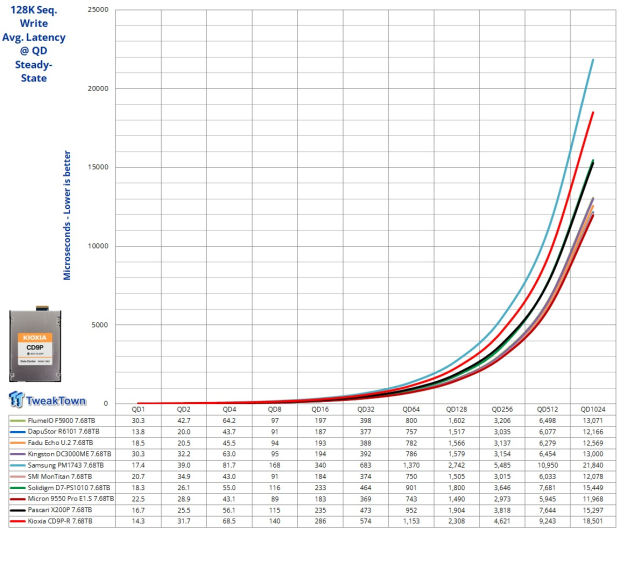Click the QD8 column header
This screenshot has height=568, width=620.
(274, 409)
